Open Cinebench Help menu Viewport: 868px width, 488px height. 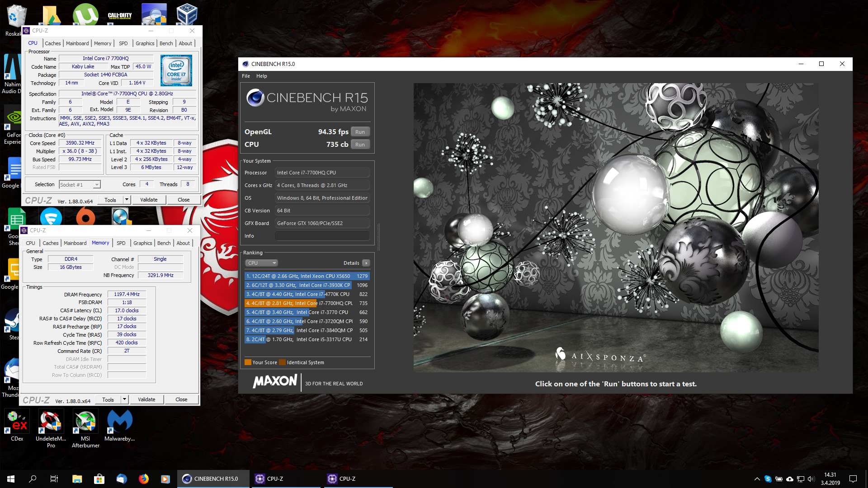[x=261, y=76]
